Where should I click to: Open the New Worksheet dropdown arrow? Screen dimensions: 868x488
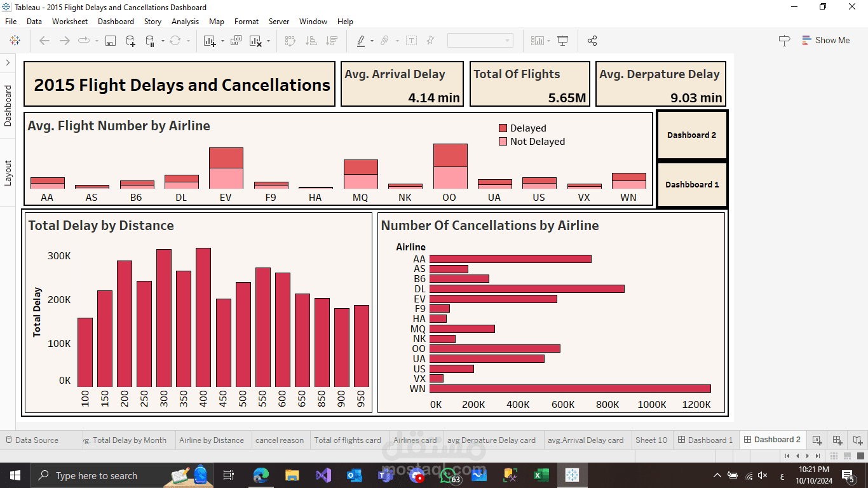pos(222,41)
